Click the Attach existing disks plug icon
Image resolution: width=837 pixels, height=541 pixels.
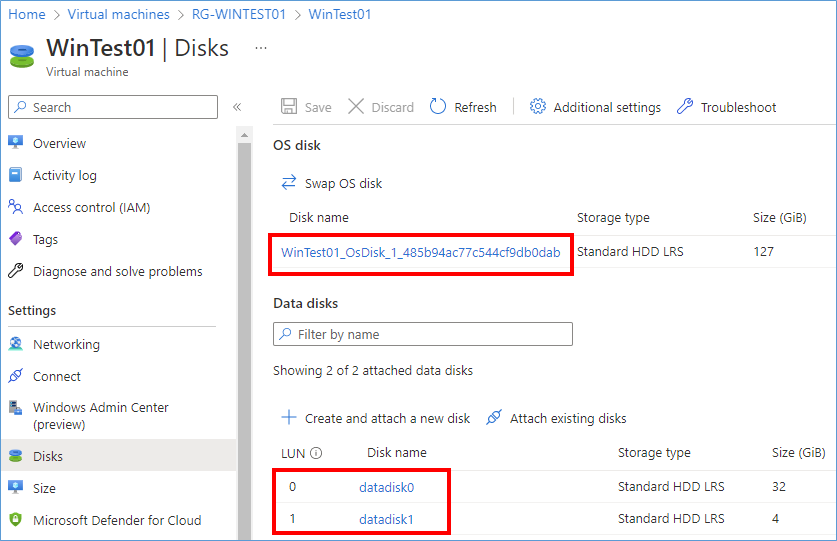pyautogui.click(x=494, y=417)
